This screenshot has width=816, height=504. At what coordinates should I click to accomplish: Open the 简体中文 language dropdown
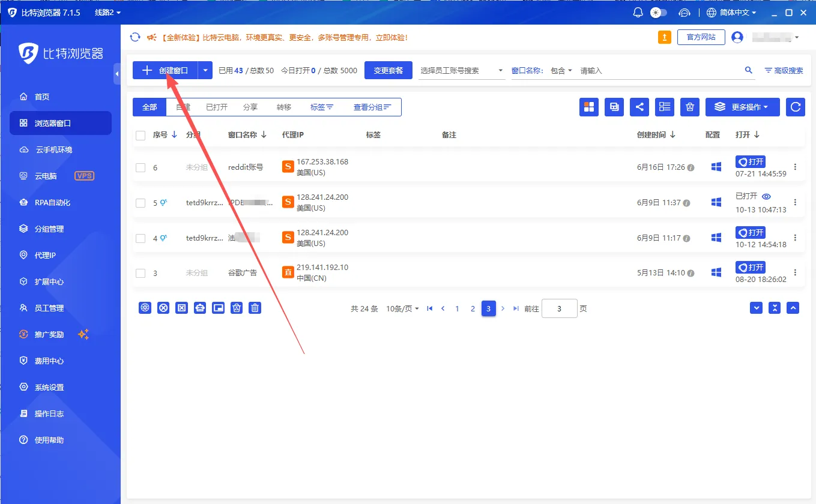click(x=731, y=13)
